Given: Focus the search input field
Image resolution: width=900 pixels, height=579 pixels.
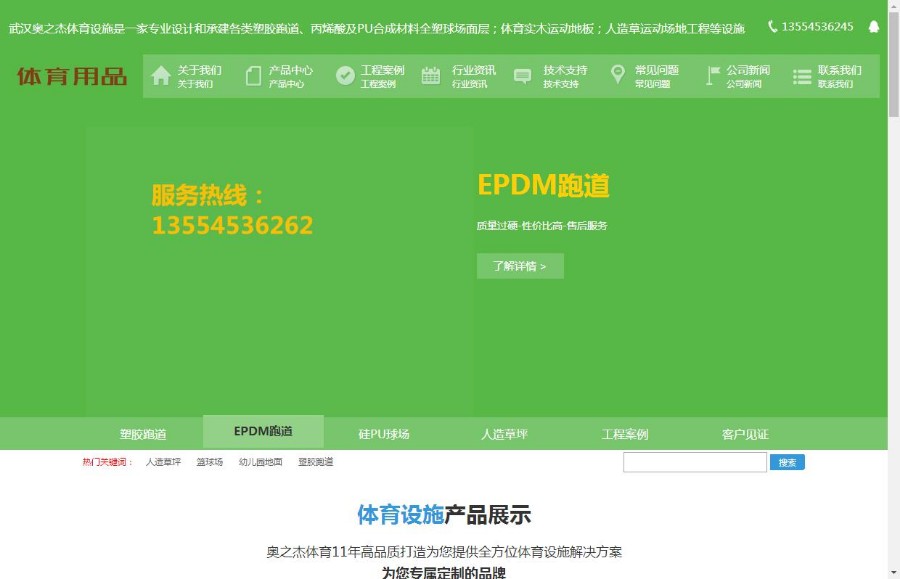Looking at the screenshot, I should coord(695,462).
